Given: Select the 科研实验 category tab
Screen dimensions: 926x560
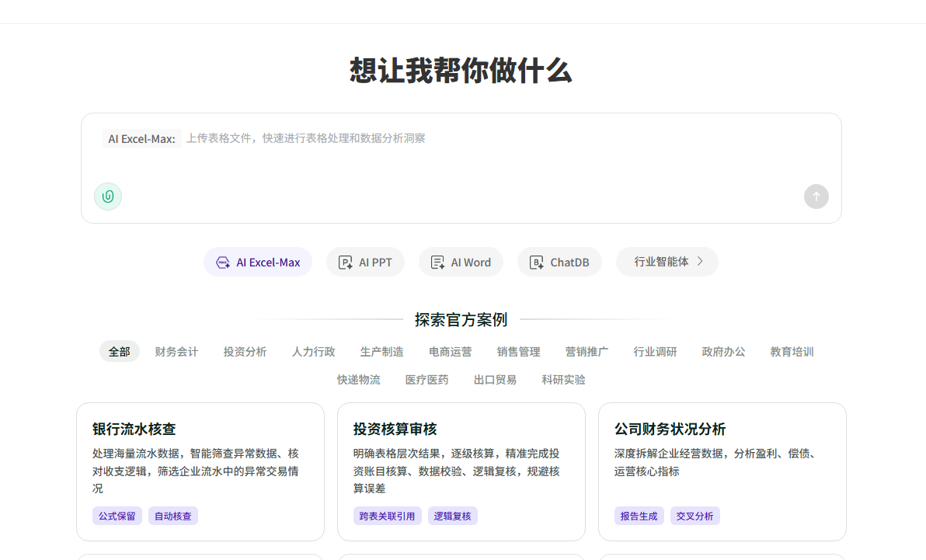Looking at the screenshot, I should [563, 379].
